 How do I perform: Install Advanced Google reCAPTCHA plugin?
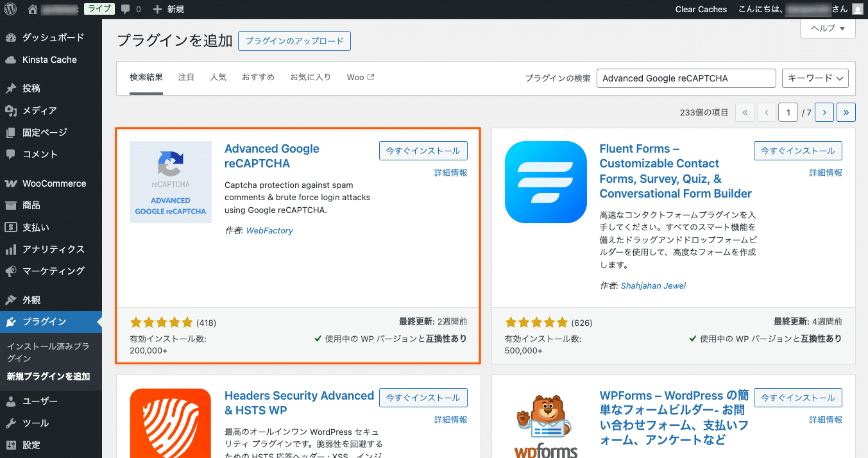coord(423,151)
